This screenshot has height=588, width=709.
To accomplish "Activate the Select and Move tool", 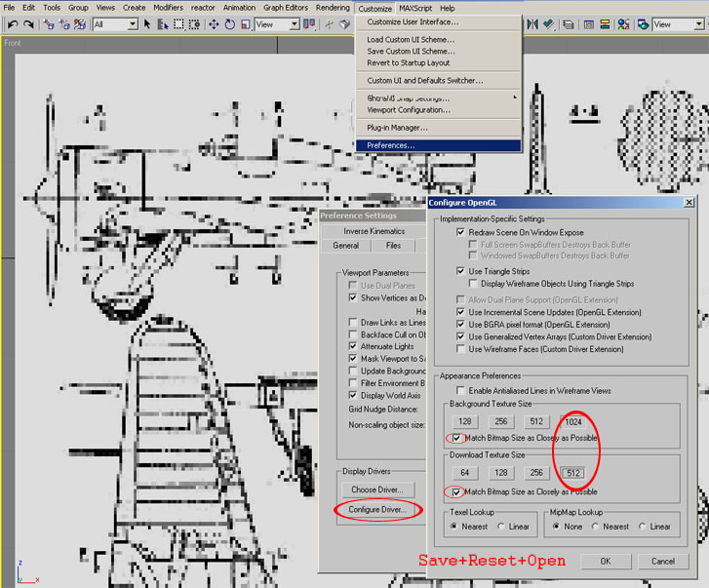I will tap(214, 24).
